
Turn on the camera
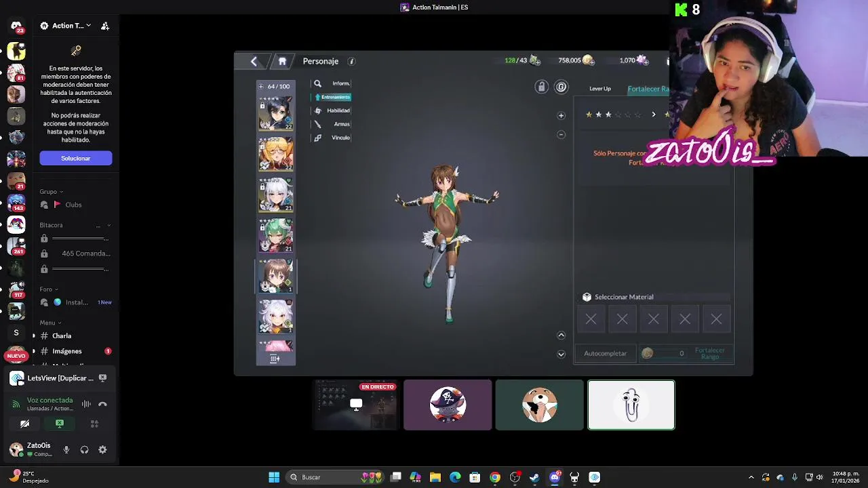[24, 424]
